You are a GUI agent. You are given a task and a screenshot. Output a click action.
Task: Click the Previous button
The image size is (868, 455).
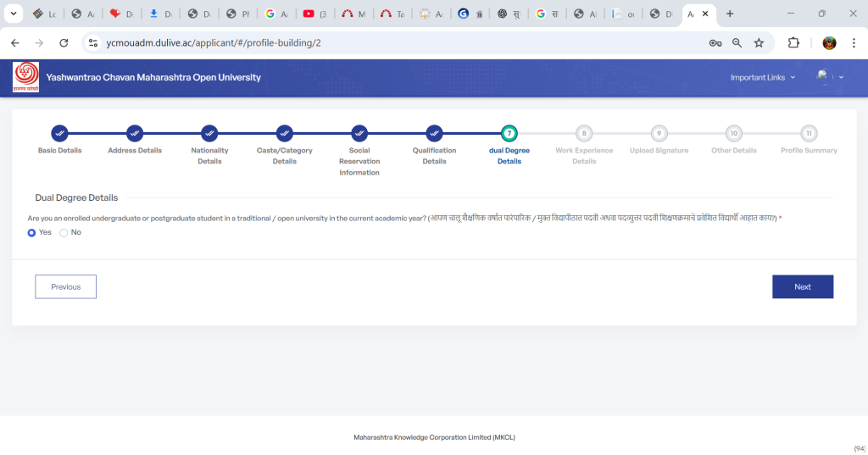pos(65,286)
